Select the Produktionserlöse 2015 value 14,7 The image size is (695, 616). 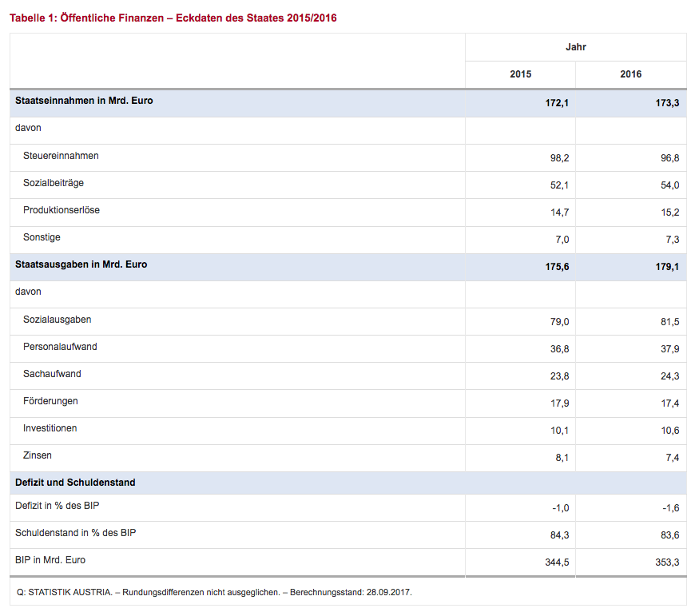(559, 213)
